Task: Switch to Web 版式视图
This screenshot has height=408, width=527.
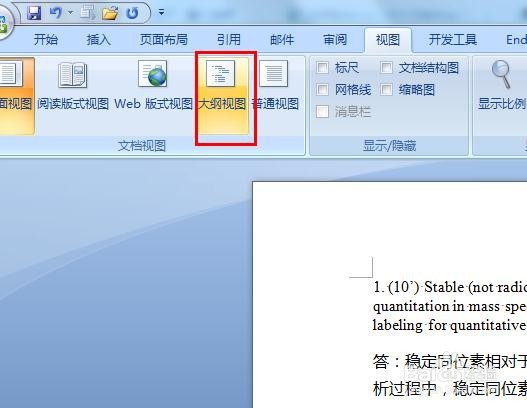Action: 153,95
